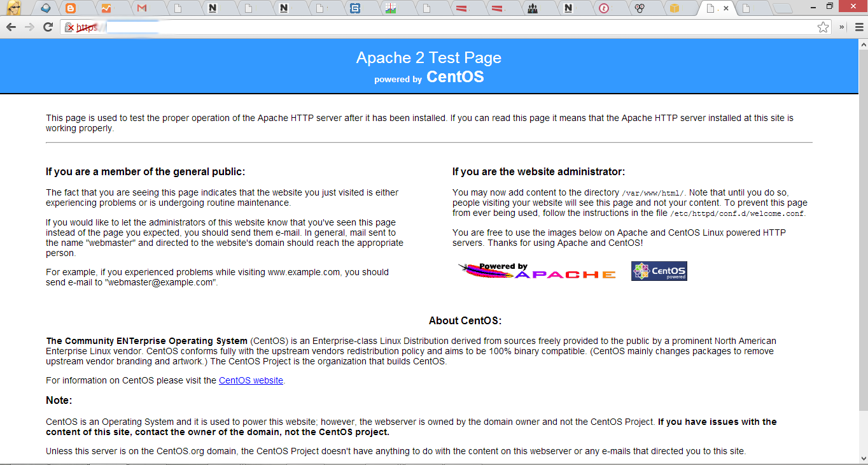Click the vertical scrollbar thumb
Screen dimensions: 868x465
click(x=863, y=229)
